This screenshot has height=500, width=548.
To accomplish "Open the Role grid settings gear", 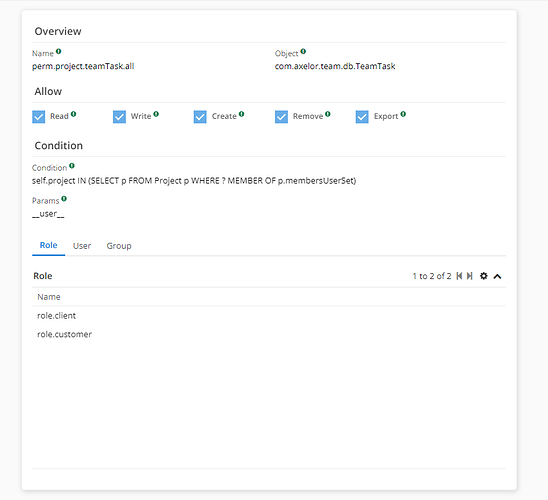I will pos(484,276).
